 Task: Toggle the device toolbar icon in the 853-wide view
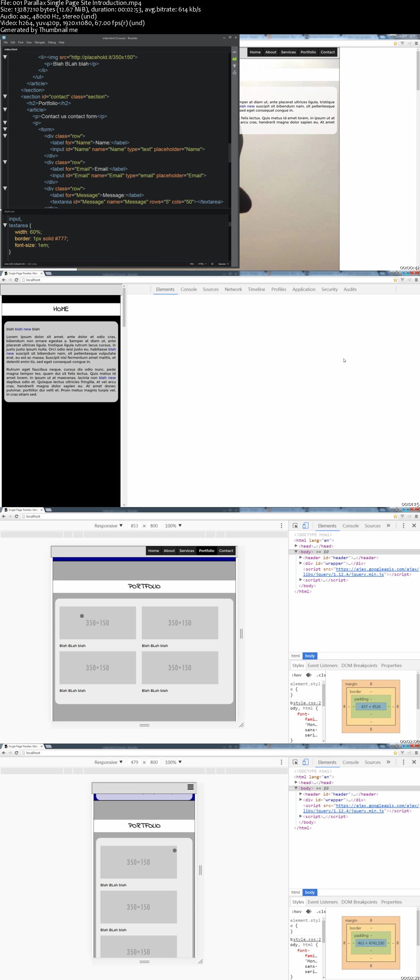pos(306,526)
